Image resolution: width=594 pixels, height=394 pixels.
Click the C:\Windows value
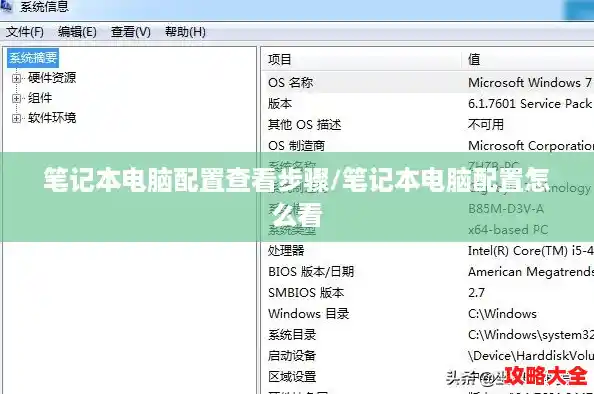tap(502, 314)
